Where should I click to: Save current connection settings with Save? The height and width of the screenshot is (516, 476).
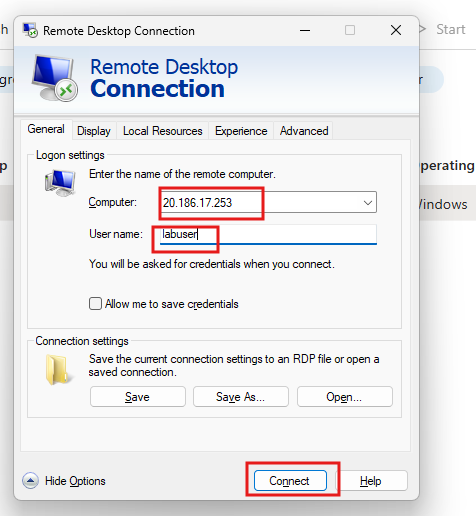click(137, 397)
